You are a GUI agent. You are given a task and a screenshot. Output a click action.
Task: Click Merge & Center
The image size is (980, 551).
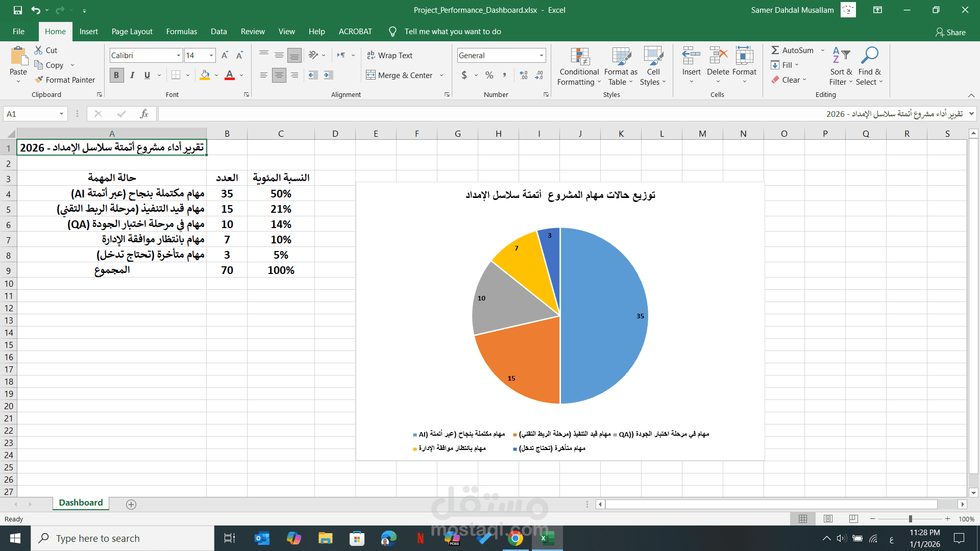coord(399,75)
